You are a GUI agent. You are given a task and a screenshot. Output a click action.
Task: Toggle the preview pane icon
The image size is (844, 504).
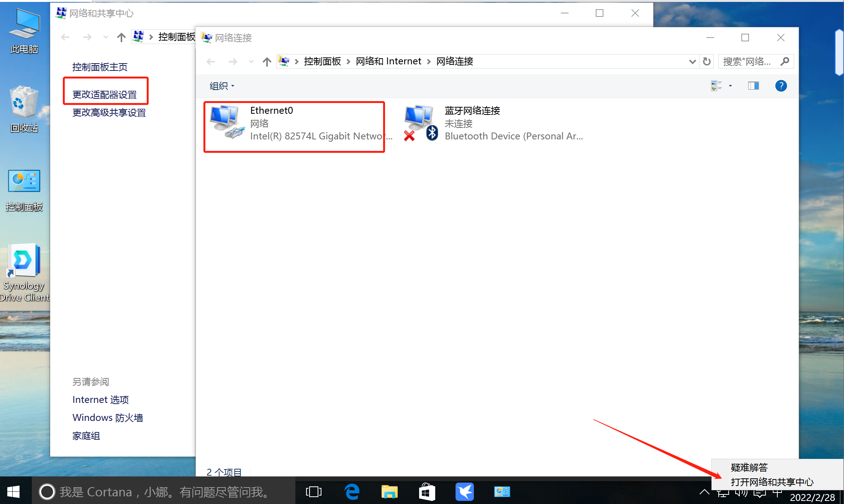[753, 86]
